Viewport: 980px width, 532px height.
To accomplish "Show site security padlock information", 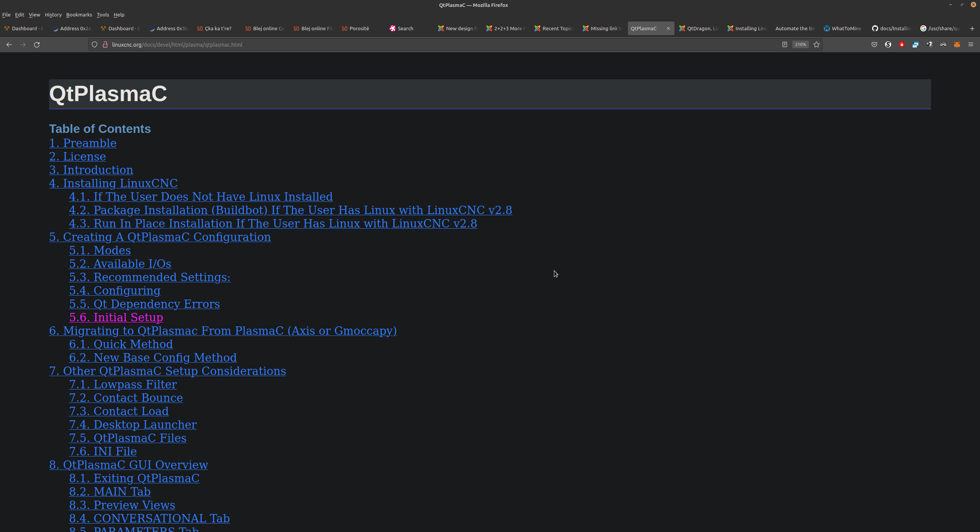I will (105, 44).
